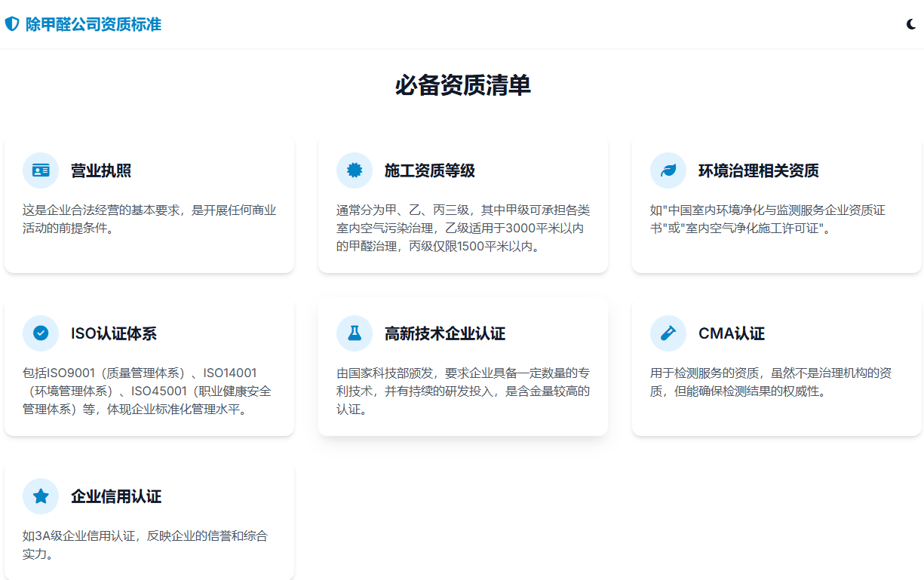The image size is (924, 580).
Task: Click the ID card icon on 营业执照 card
Action: click(x=41, y=170)
